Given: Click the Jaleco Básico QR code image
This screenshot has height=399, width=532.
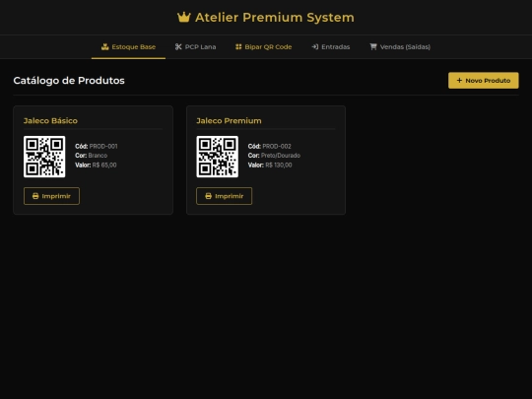Looking at the screenshot, I should click(x=44, y=157).
